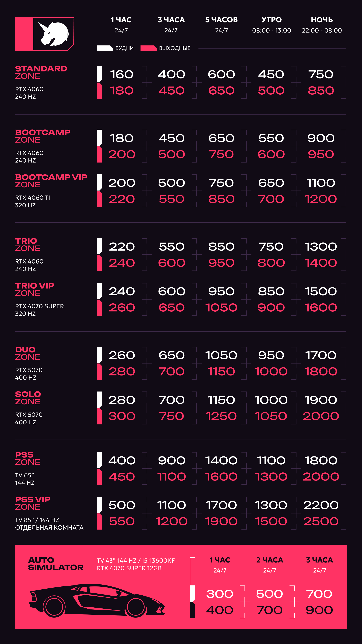
Task: Click the sports car silhouette image
Action: click(97, 600)
